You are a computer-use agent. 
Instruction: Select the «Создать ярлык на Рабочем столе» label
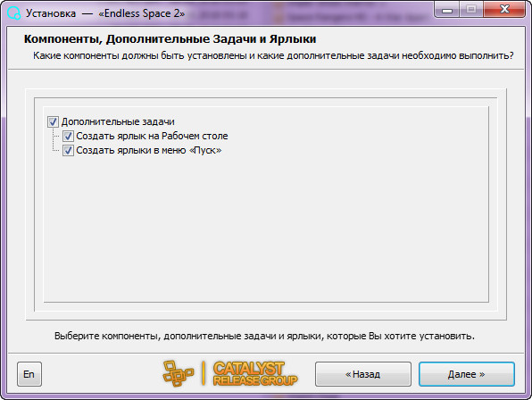coord(152,136)
